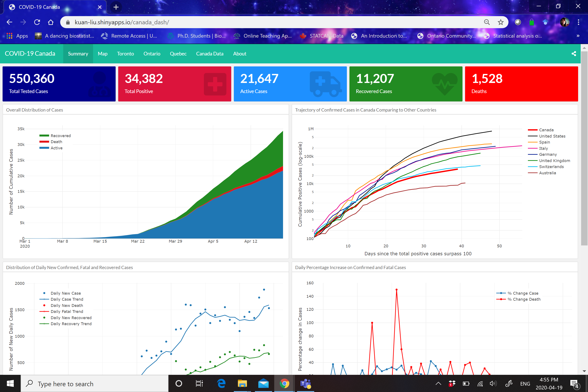The image size is (588, 392).
Task: Show the hidden system tray icons
Action: 438,383
